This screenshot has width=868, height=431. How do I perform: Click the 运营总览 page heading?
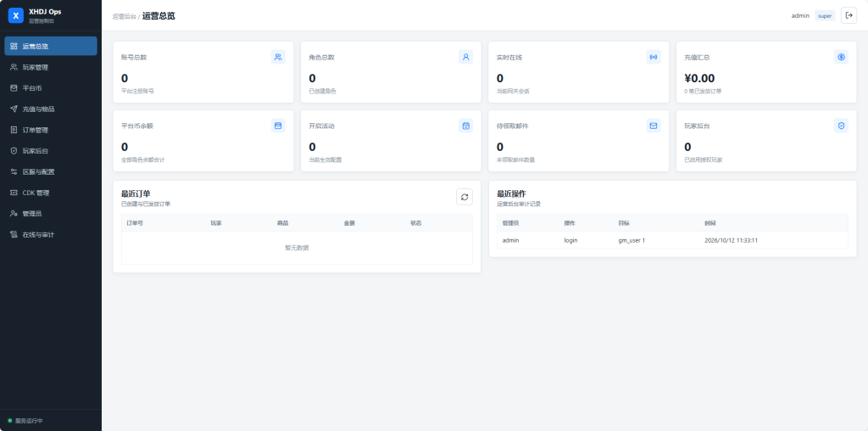point(159,15)
